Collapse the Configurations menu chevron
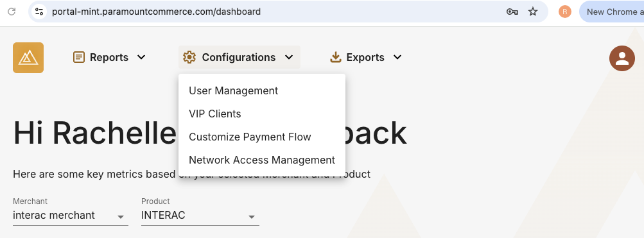 tap(289, 57)
